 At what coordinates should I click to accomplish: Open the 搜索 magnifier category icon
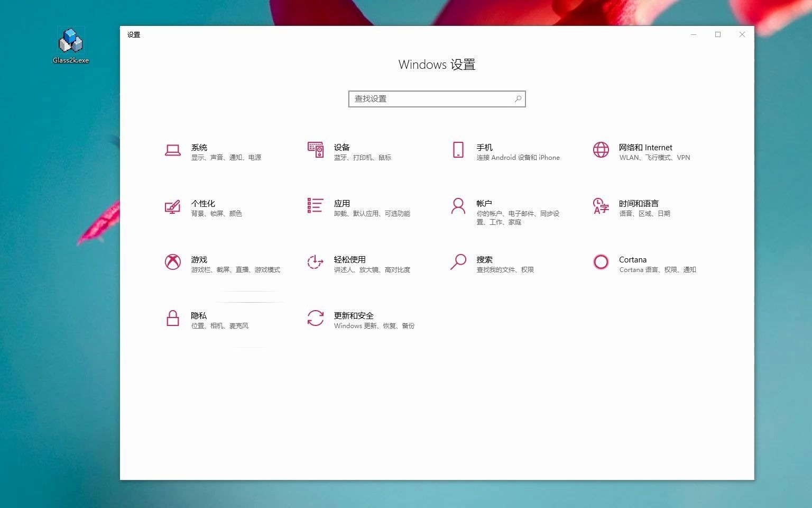(458, 262)
